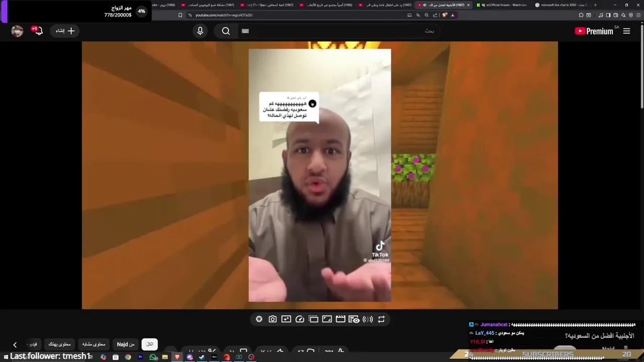Open the zoom magnifier icon in address bar
The width and height of the screenshot is (644, 362).
pos(427,15)
